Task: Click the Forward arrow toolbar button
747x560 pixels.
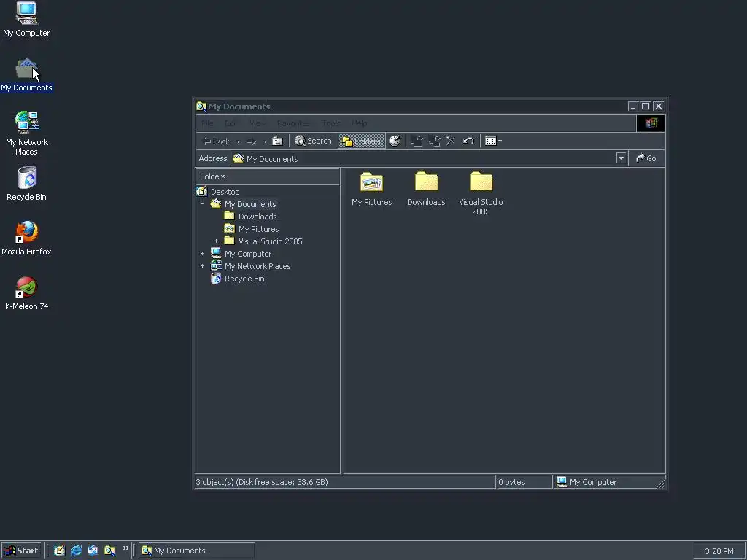Action: tap(252, 141)
